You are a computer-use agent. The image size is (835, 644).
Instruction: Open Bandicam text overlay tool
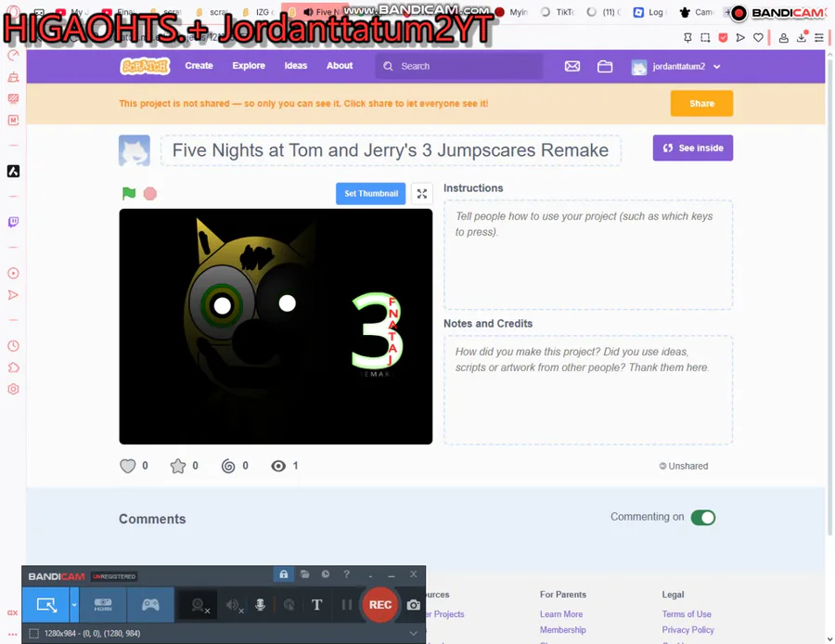click(x=317, y=605)
